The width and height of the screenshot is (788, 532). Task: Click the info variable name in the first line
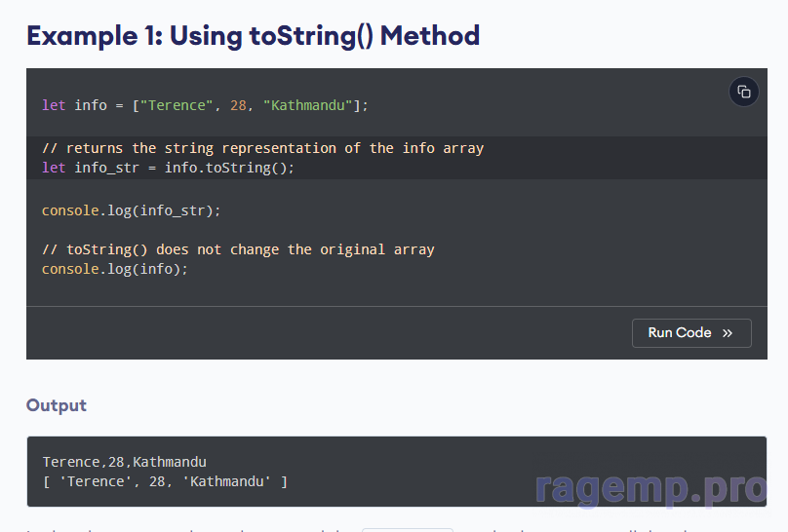(x=90, y=105)
